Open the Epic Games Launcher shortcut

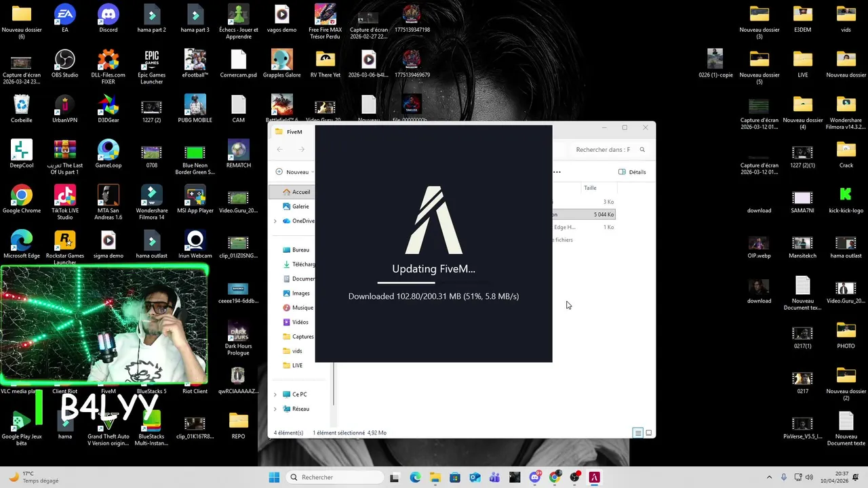(x=152, y=67)
